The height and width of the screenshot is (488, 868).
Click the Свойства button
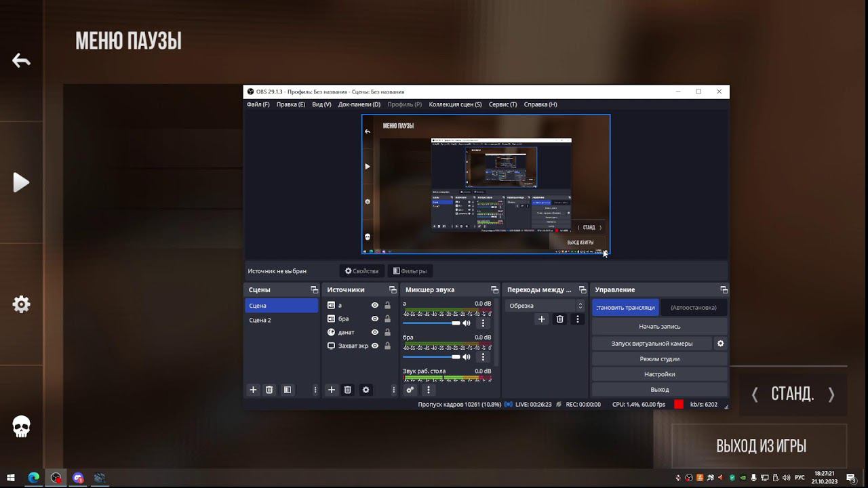tap(361, 271)
